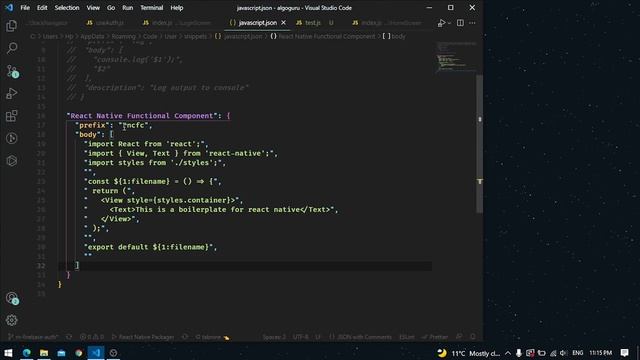
Task: Click errors and warnings count in status bar
Action: (92, 337)
